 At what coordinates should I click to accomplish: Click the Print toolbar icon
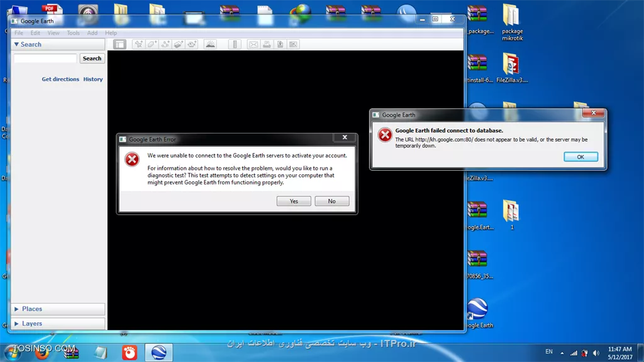click(x=267, y=45)
